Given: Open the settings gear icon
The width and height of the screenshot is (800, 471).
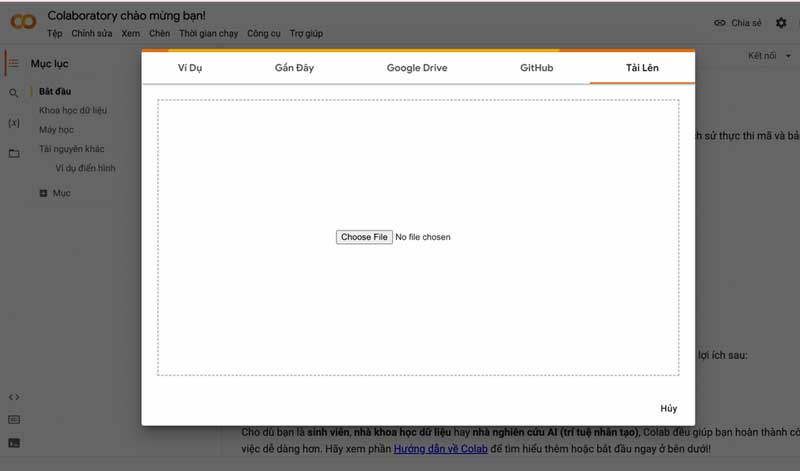Looking at the screenshot, I should click(x=781, y=23).
